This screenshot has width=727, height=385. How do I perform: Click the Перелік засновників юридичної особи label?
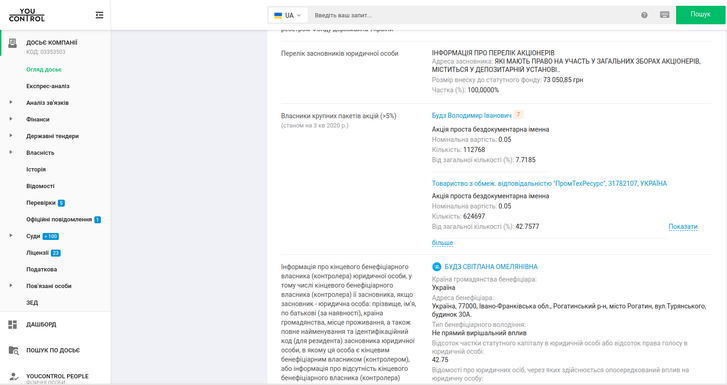(339, 54)
